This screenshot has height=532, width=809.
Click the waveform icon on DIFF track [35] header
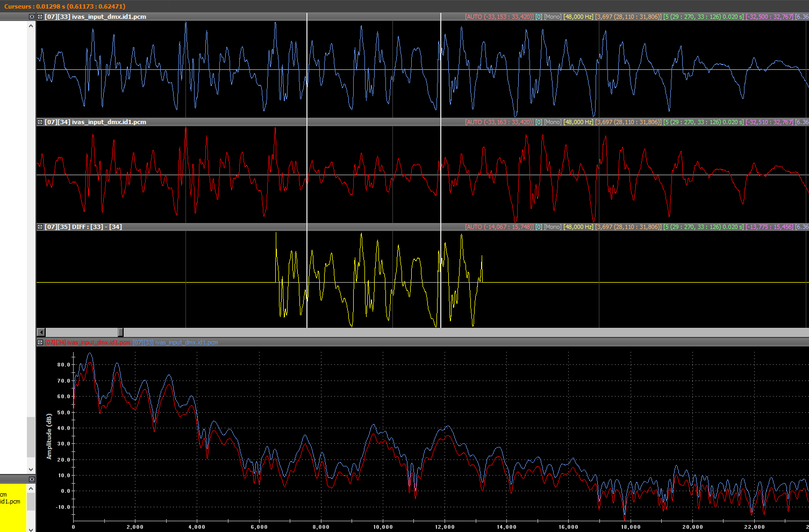40,227
